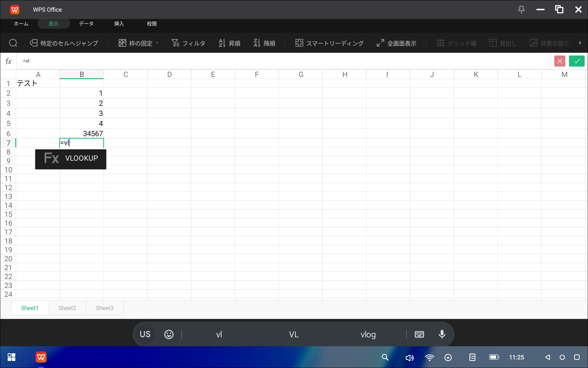Click the Filter (フィルタ) tool
Viewport: 588px width, 368px height.
[188, 43]
